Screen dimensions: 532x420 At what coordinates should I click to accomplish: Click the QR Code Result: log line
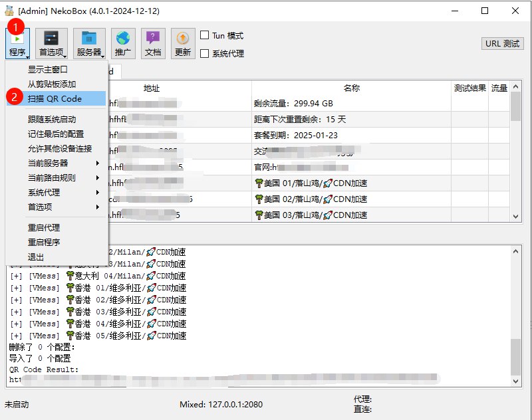click(44, 369)
